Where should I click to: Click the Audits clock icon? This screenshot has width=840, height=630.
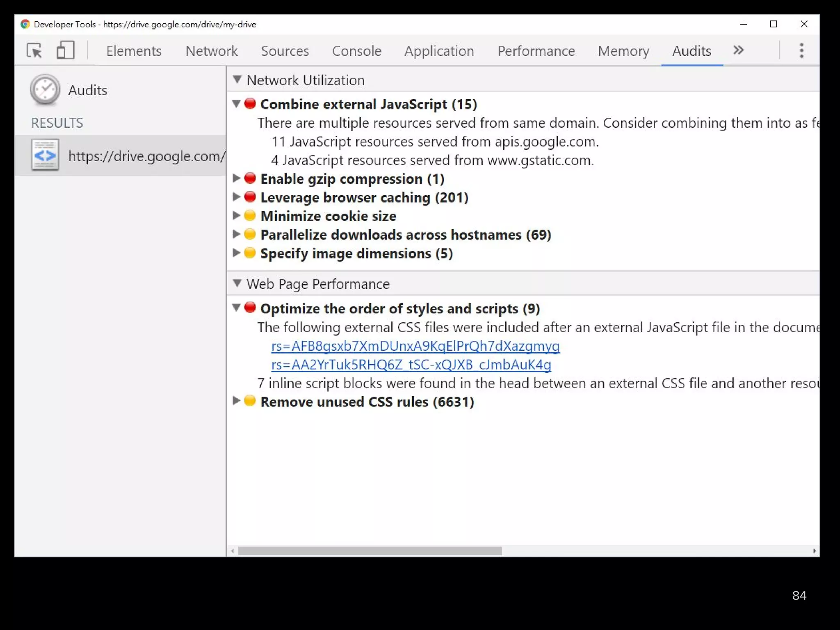pos(45,90)
